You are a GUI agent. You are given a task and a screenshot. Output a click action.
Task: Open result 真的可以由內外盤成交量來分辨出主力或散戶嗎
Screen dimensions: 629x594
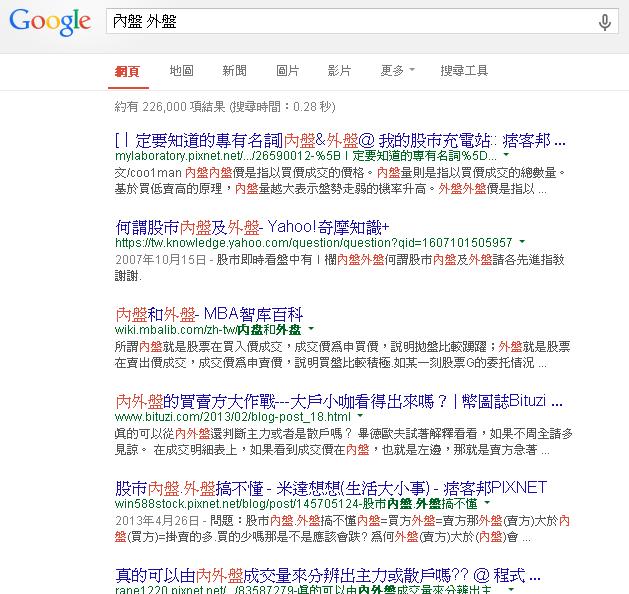coord(328,576)
